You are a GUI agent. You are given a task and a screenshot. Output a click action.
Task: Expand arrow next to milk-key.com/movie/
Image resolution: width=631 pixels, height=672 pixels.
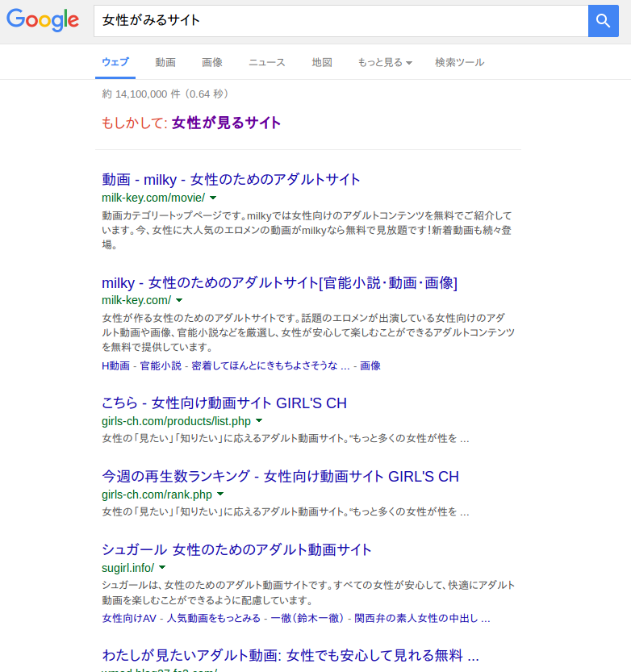click(x=213, y=198)
